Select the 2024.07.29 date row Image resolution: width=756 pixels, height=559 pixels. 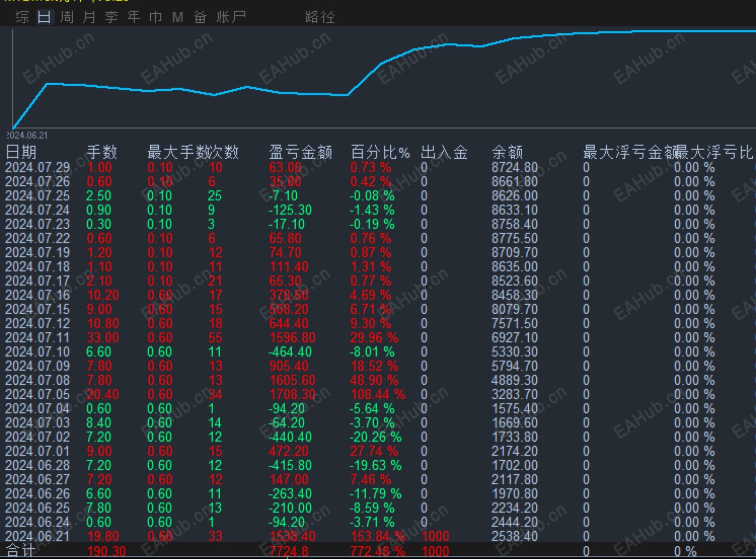[x=37, y=167]
